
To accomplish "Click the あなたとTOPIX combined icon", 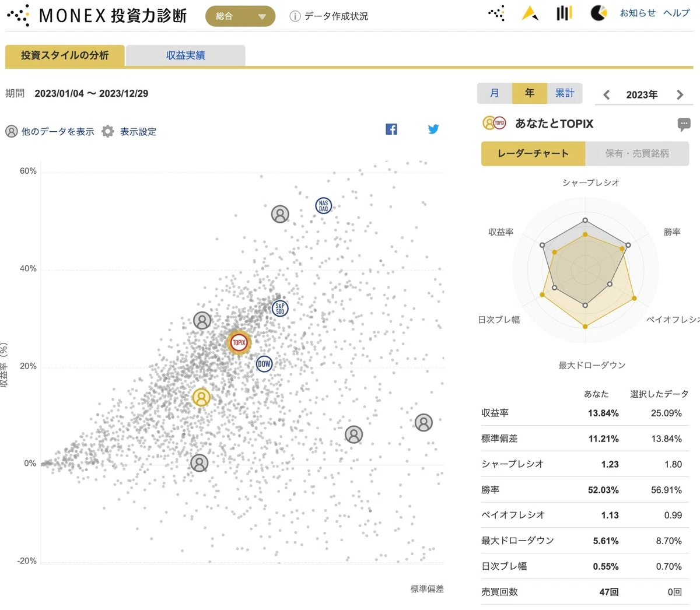I will [x=494, y=123].
